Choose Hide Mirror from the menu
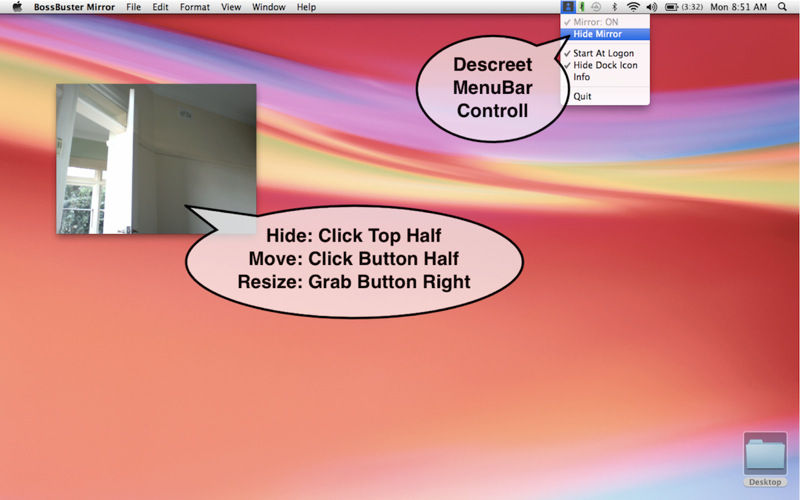 click(605, 34)
